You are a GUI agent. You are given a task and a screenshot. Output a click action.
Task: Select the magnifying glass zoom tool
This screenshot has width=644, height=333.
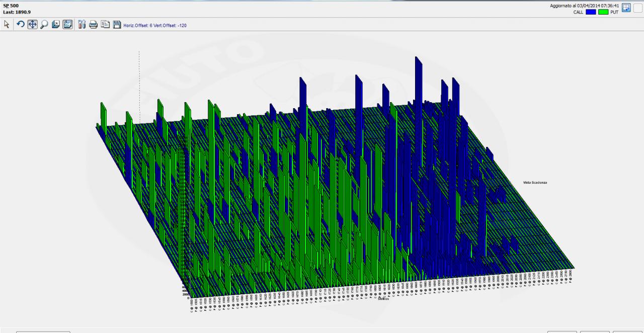tap(44, 24)
